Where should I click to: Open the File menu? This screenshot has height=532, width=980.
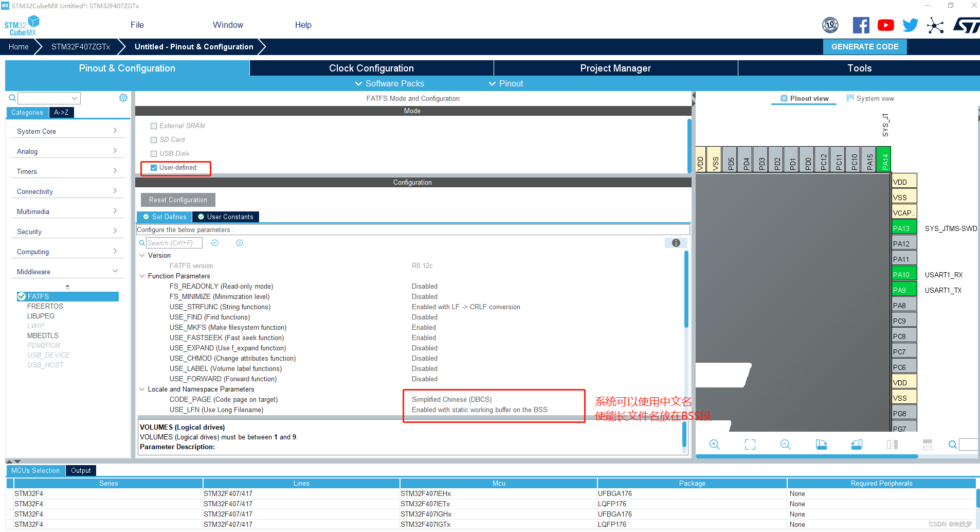tap(137, 25)
